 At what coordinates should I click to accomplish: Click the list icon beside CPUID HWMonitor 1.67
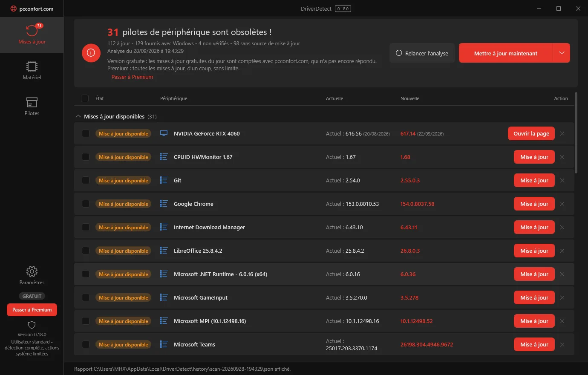[x=164, y=157]
